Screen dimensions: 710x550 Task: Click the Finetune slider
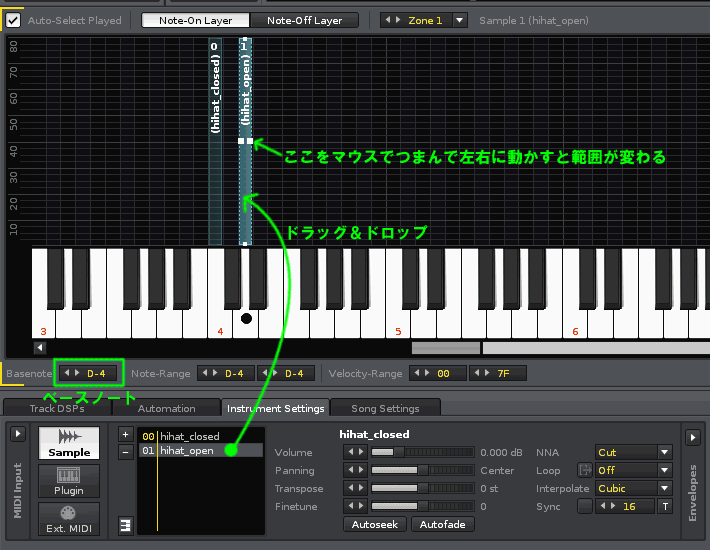click(x=422, y=507)
